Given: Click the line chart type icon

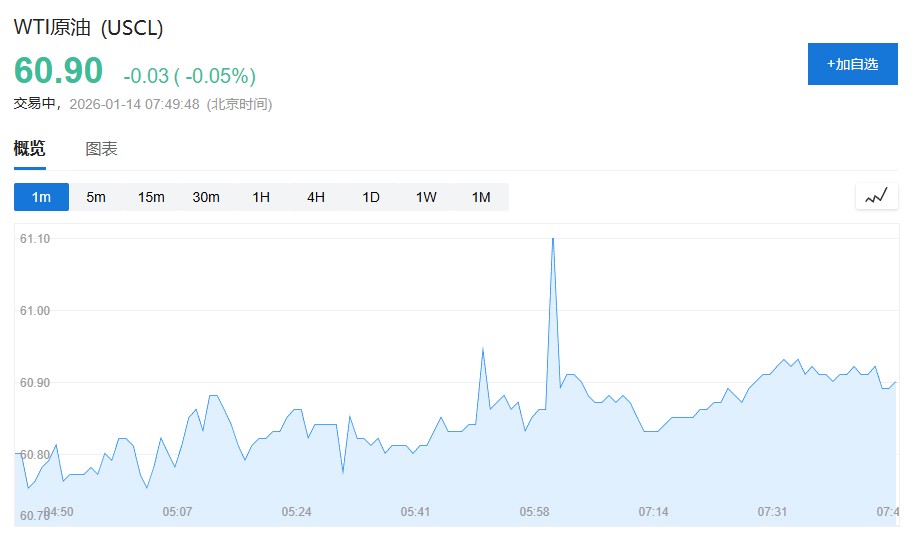Looking at the screenshot, I should tap(876, 197).
